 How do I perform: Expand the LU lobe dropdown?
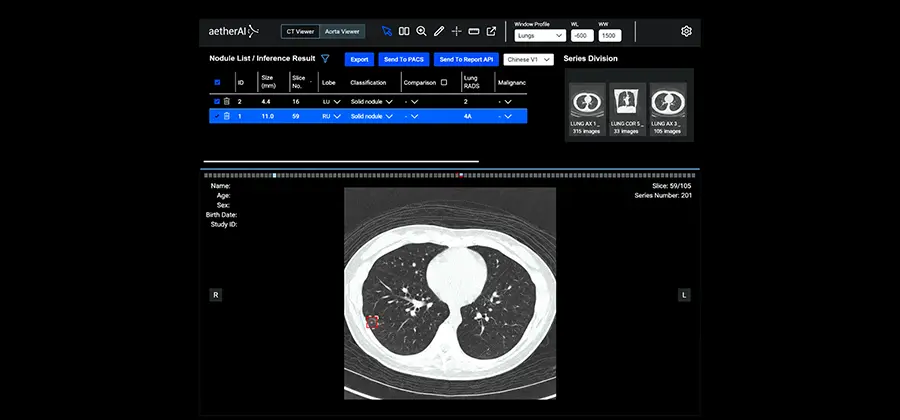pos(332,101)
